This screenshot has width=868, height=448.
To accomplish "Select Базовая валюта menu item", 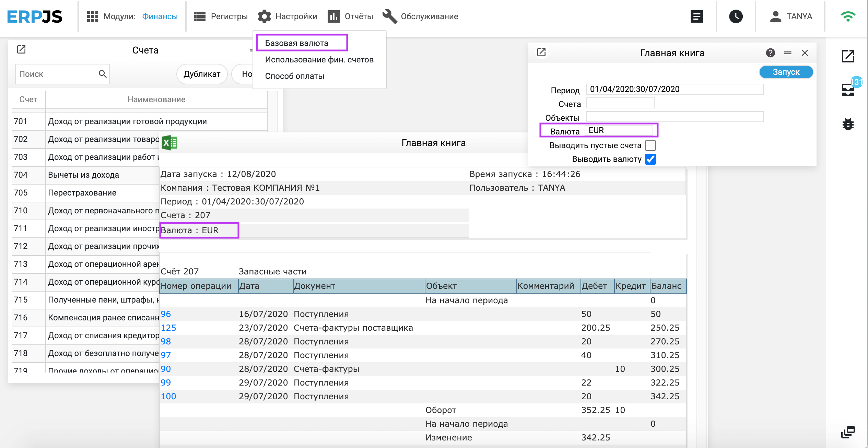I will click(x=296, y=43).
